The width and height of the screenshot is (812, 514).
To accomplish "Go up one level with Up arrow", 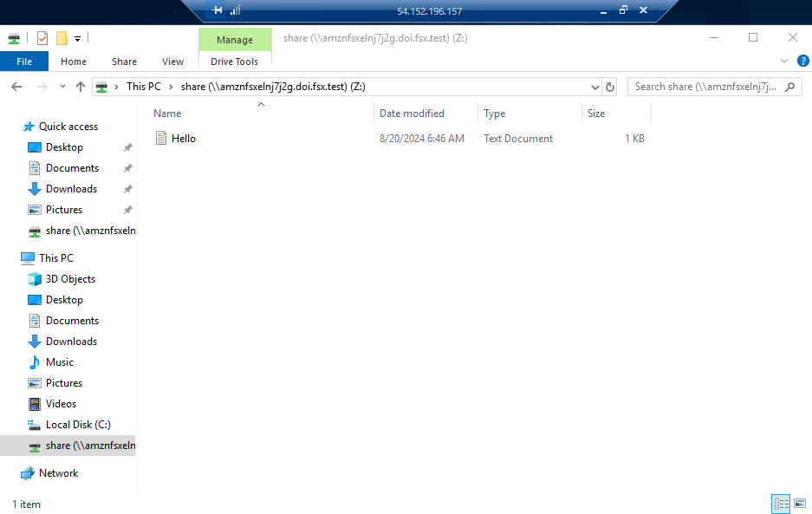I will click(x=81, y=87).
